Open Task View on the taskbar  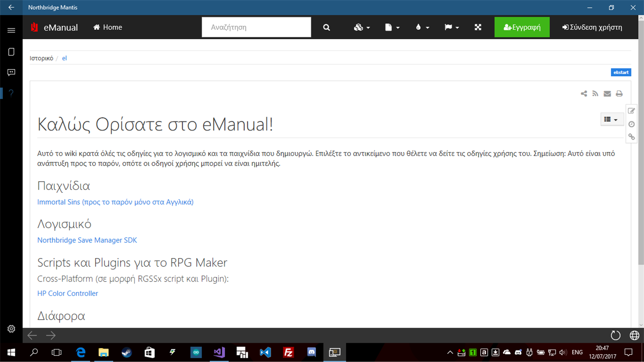[x=56, y=353]
